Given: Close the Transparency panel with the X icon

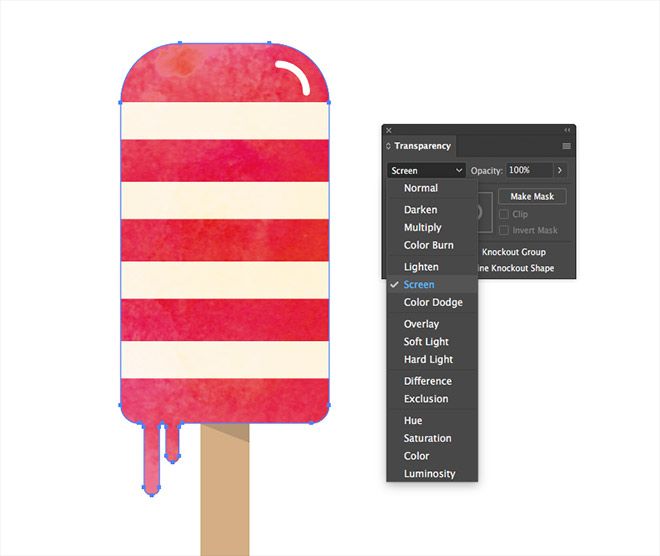Looking at the screenshot, I should tap(389, 130).
